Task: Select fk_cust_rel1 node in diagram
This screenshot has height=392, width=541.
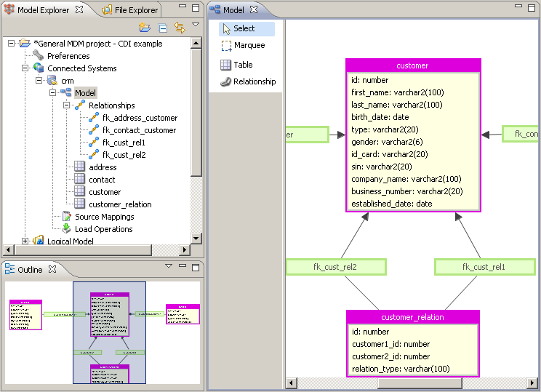Action: (x=484, y=267)
